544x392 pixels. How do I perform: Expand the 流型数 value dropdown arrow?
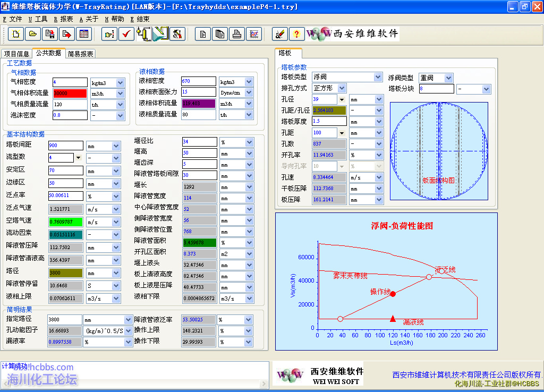(79, 158)
